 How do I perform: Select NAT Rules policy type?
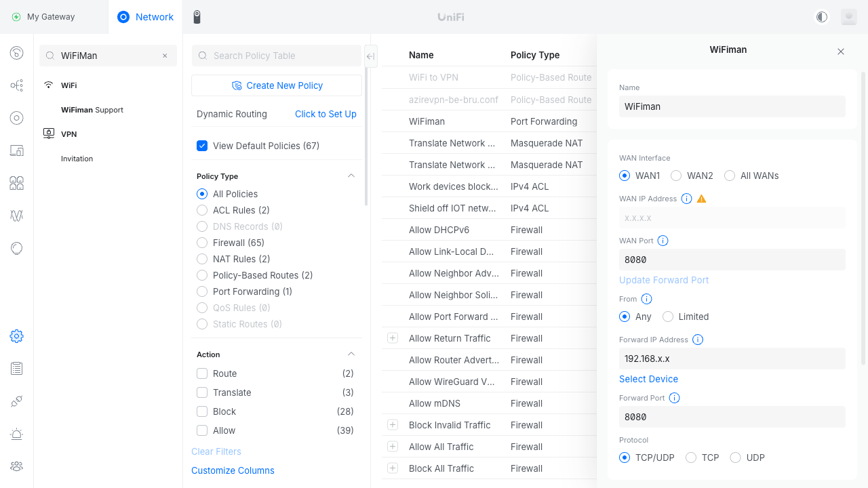pyautogui.click(x=202, y=259)
